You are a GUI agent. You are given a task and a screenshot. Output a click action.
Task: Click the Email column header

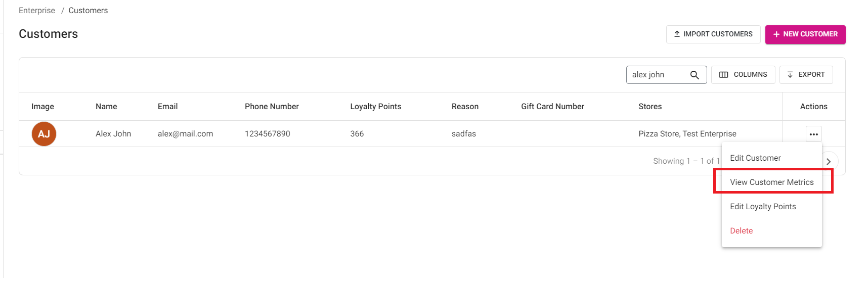(x=167, y=107)
